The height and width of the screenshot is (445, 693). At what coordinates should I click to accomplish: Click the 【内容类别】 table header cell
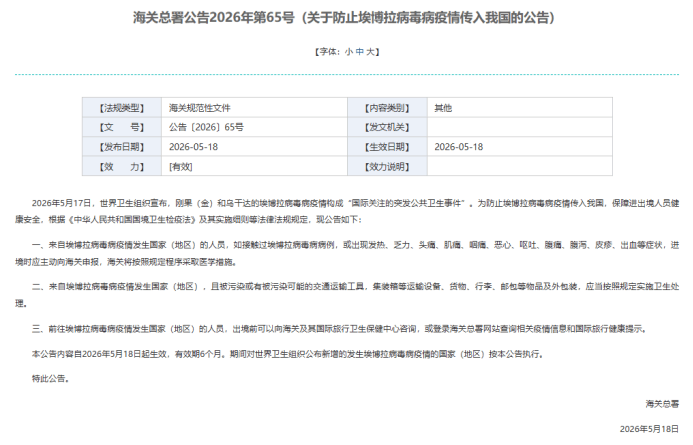tap(387, 108)
